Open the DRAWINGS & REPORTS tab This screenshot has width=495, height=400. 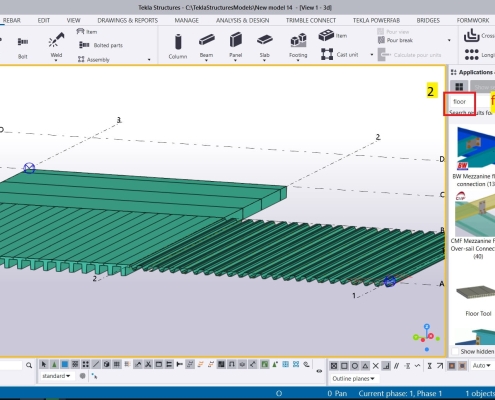coord(128,20)
